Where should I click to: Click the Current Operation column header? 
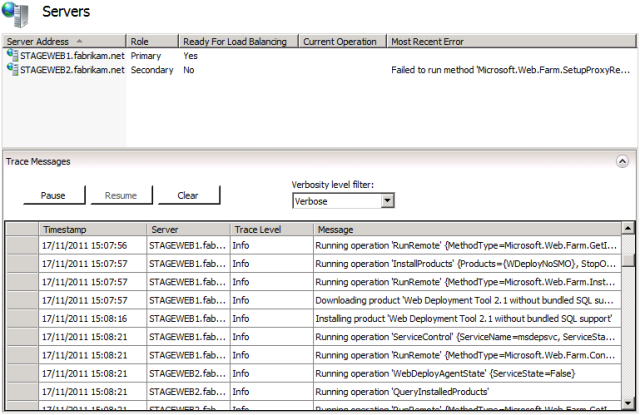(x=341, y=42)
